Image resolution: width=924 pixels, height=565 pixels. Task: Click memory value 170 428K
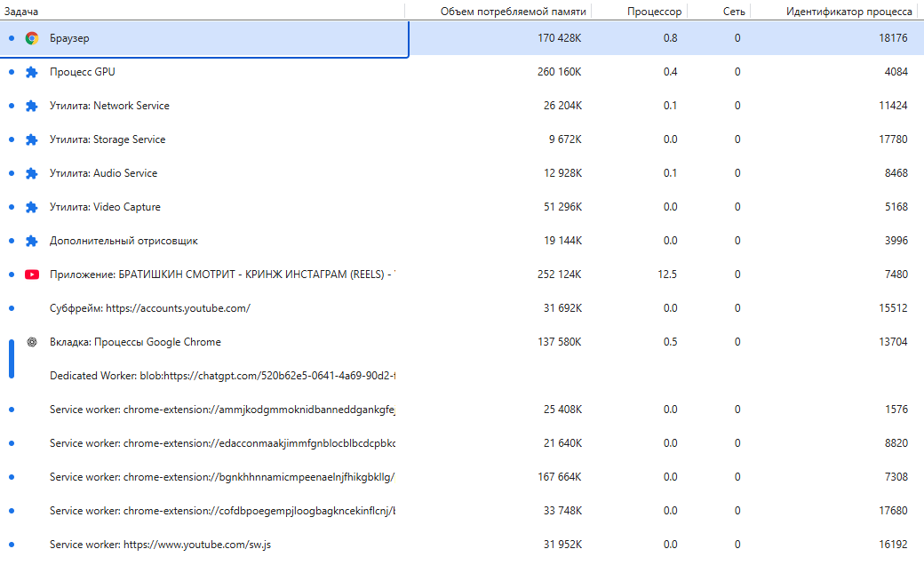[559, 38]
